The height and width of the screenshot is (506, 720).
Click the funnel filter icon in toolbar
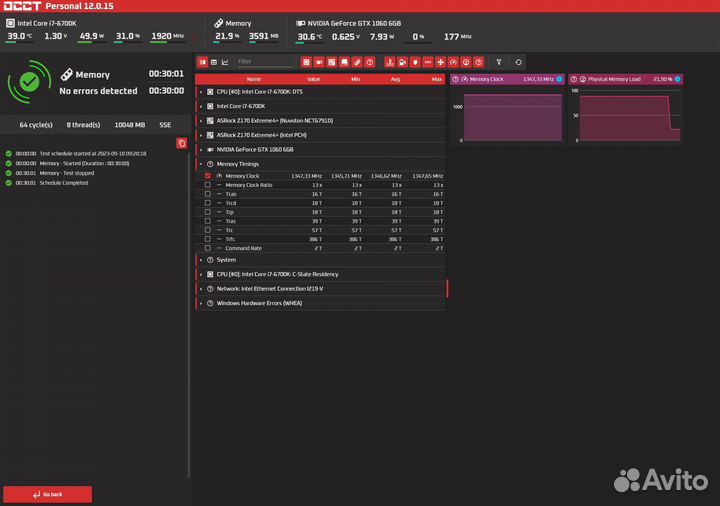pos(499,62)
